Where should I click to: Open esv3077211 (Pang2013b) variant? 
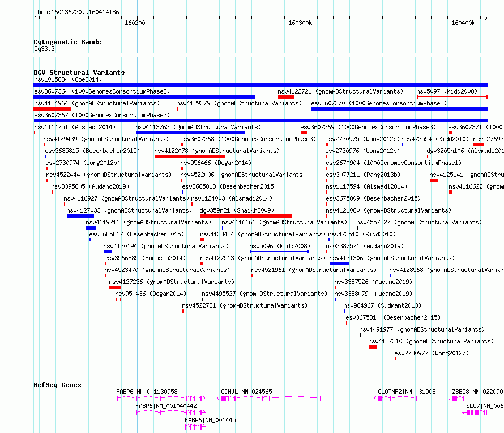point(363,175)
